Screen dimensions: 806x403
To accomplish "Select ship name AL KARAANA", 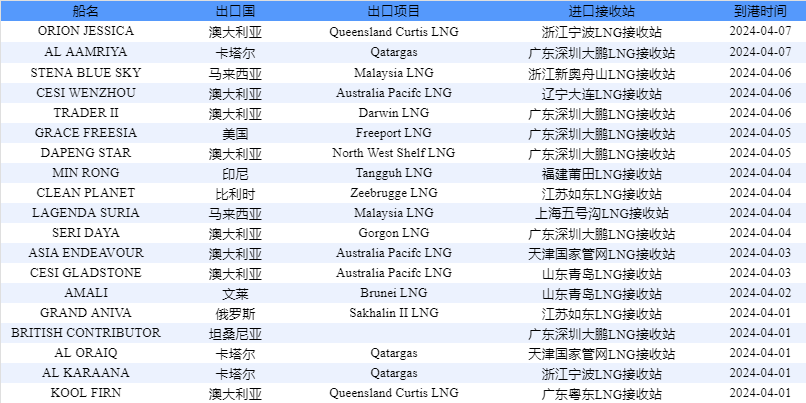I will point(86,373).
